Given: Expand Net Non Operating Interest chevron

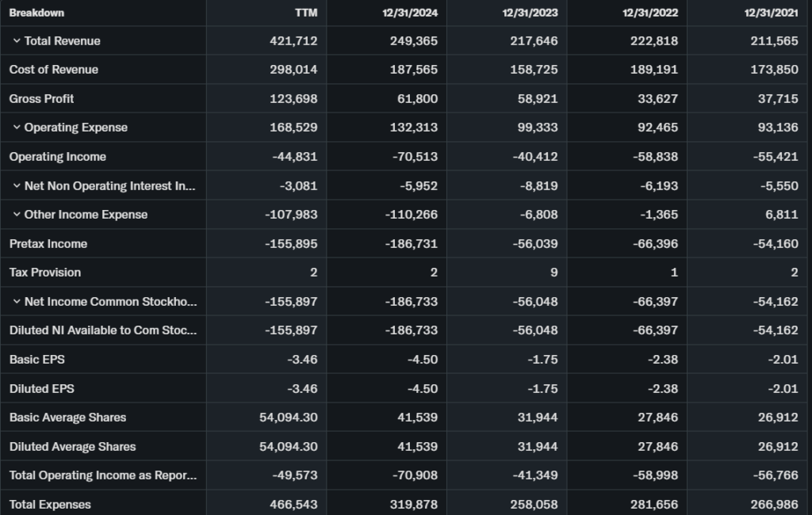Looking at the screenshot, I should tap(17, 185).
